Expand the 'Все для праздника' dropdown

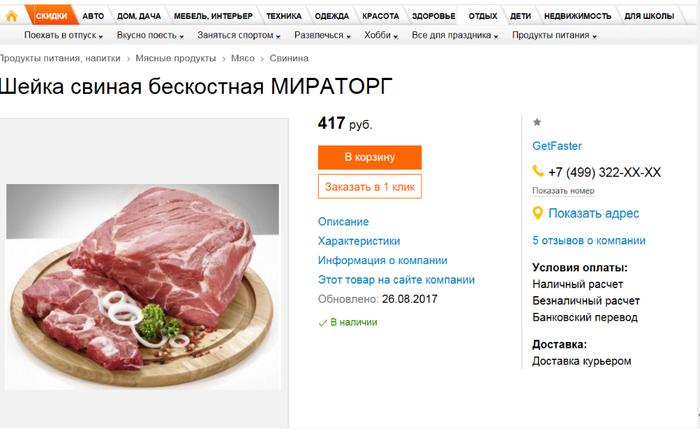coord(455,35)
